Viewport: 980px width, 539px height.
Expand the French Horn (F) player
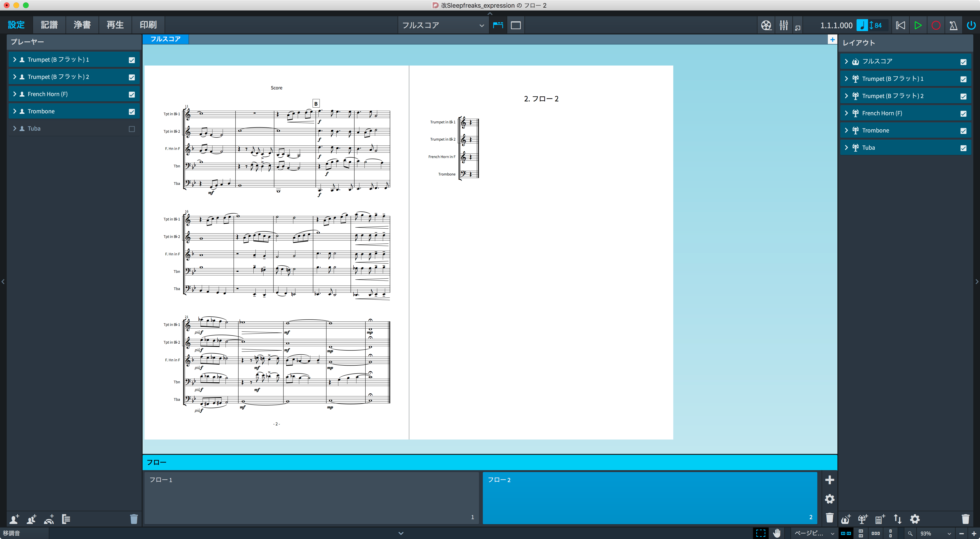(x=14, y=94)
